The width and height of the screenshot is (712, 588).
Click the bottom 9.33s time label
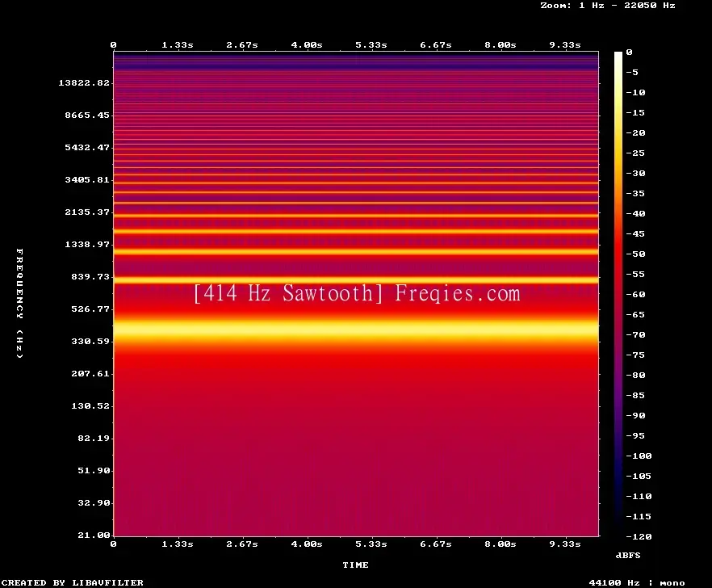[565, 544]
